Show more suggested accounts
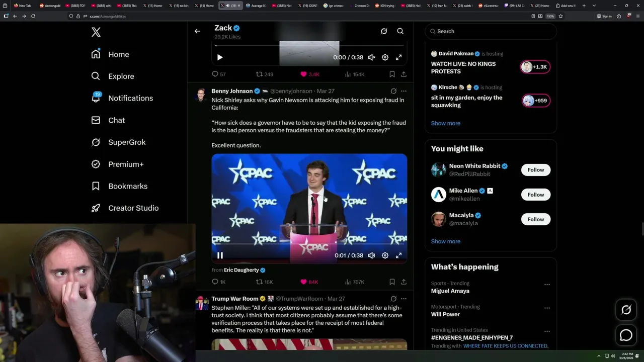 point(446,241)
